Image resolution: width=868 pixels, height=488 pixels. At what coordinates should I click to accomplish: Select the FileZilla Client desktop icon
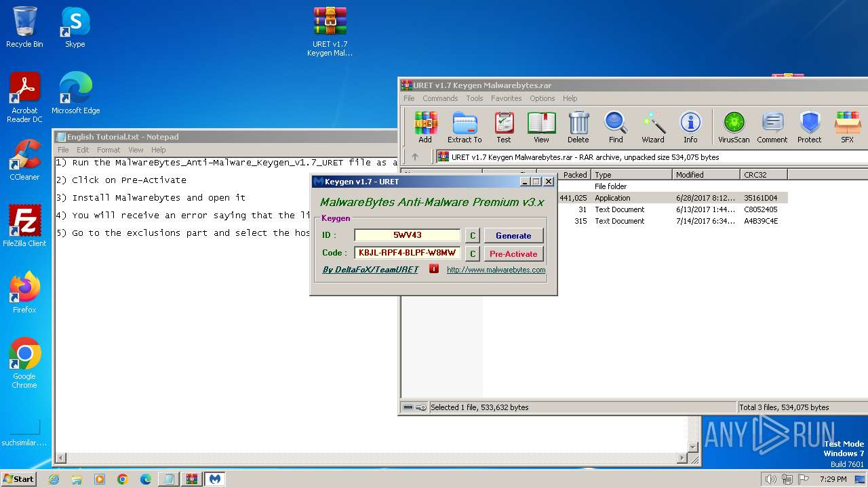(x=24, y=226)
